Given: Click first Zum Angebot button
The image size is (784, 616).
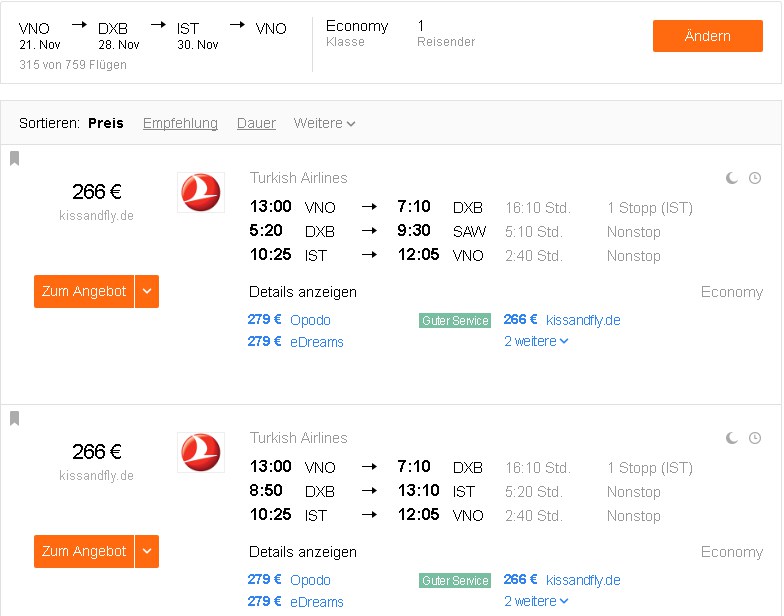Looking at the screenshot, I should point(84,291).
